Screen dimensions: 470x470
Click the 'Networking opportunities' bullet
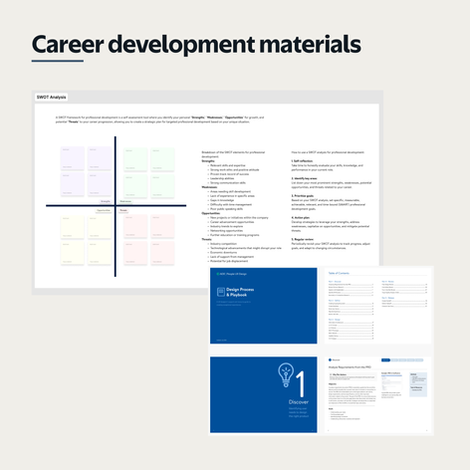(x=226, y=230)
